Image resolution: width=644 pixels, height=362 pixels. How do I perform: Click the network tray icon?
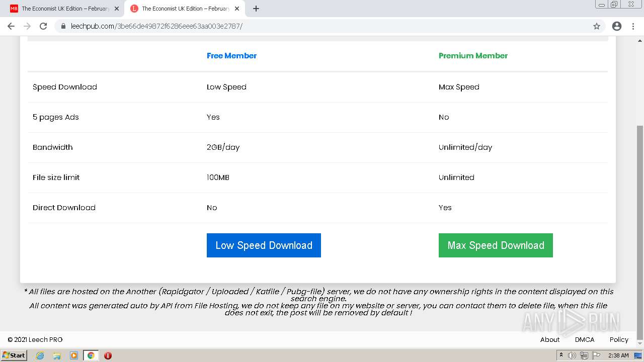[x=584, y=355]
